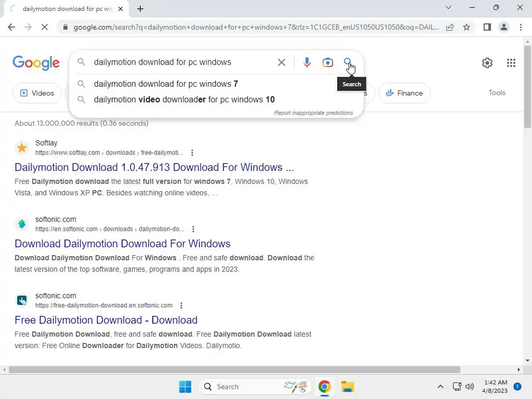Open network status tray icon
Viewport: 532px width, 399px height.
[457, 387]
